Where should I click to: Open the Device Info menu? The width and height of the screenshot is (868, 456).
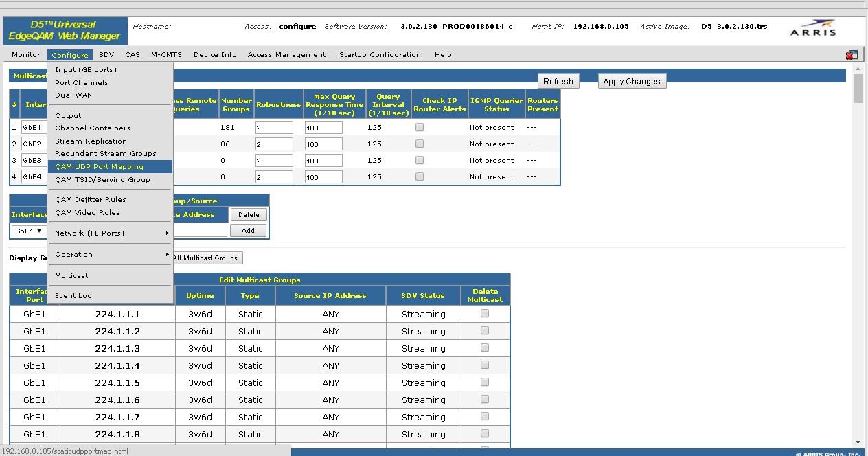coord(215,55)
